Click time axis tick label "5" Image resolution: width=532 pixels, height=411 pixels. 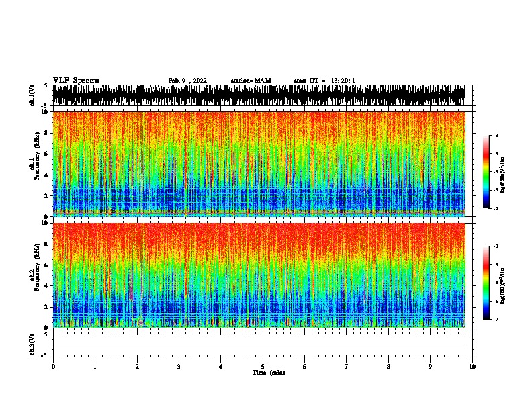point(263,367)
